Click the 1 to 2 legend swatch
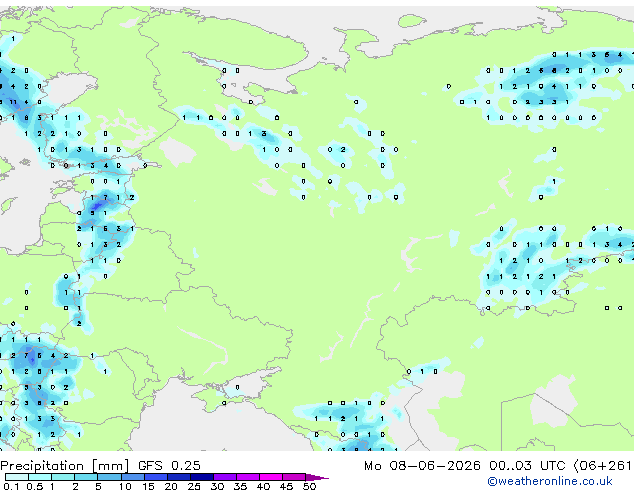Screen dimensions: 634x490 (63, 477)
